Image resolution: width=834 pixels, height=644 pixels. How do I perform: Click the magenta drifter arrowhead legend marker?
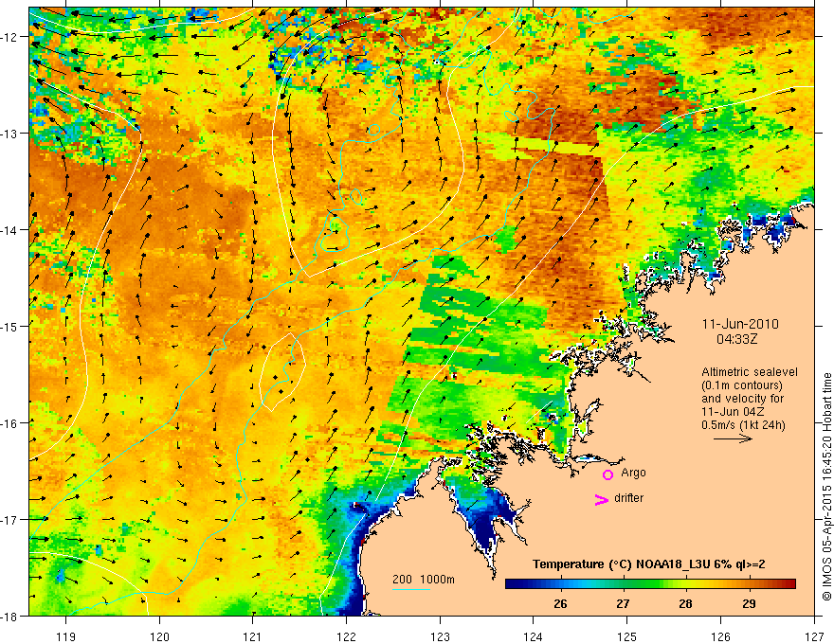pos(602,499)
